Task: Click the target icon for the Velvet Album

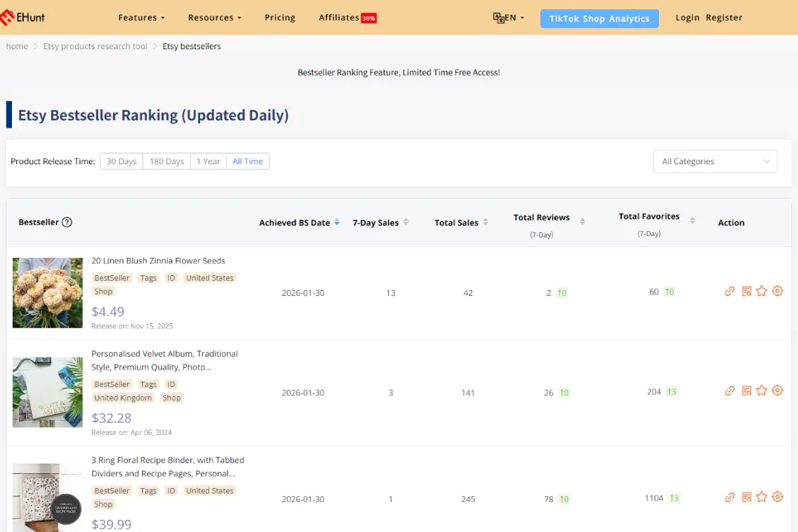Action: point(777,390)
